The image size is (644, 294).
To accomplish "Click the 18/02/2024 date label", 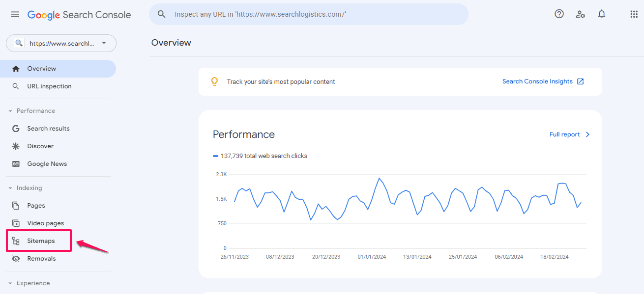I will 554,257.
